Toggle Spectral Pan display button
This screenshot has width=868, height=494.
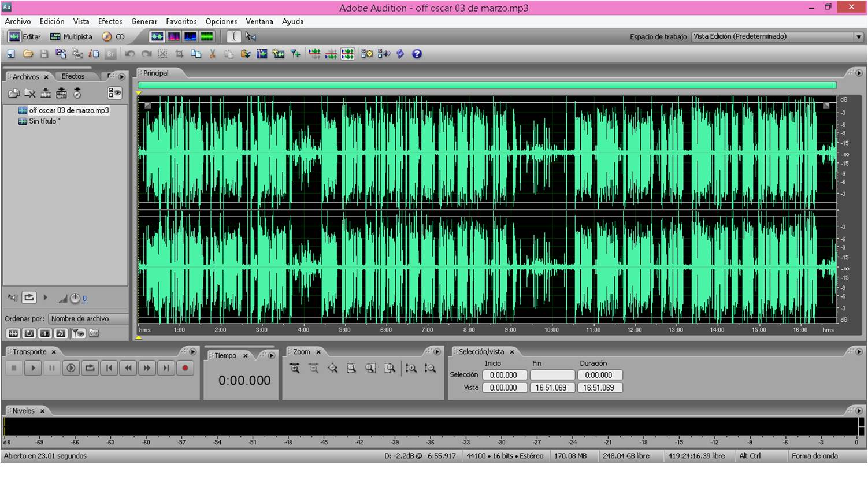tap(190, 36)
